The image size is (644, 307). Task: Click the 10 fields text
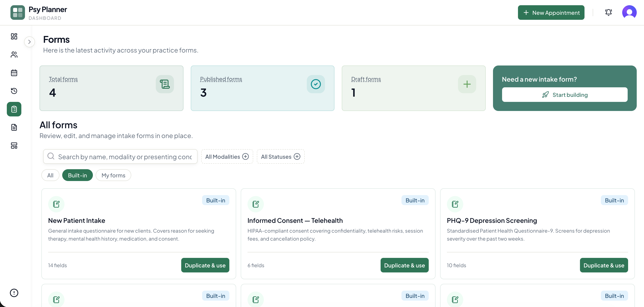pyautogui.click(x=456, y=265)
